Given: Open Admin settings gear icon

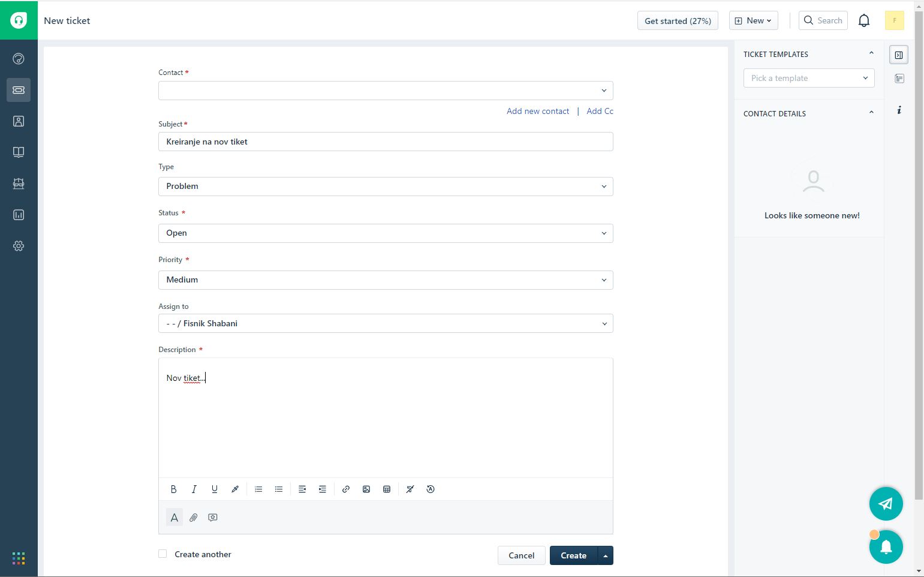Looking at the screenshot, I should pyautogui.click(x=19, y=246).
